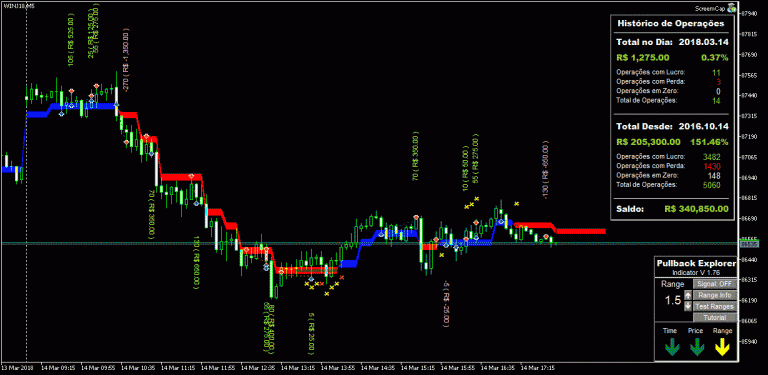
Task: Click the Pullback Explorer panel title
Action: coord(696,263)
